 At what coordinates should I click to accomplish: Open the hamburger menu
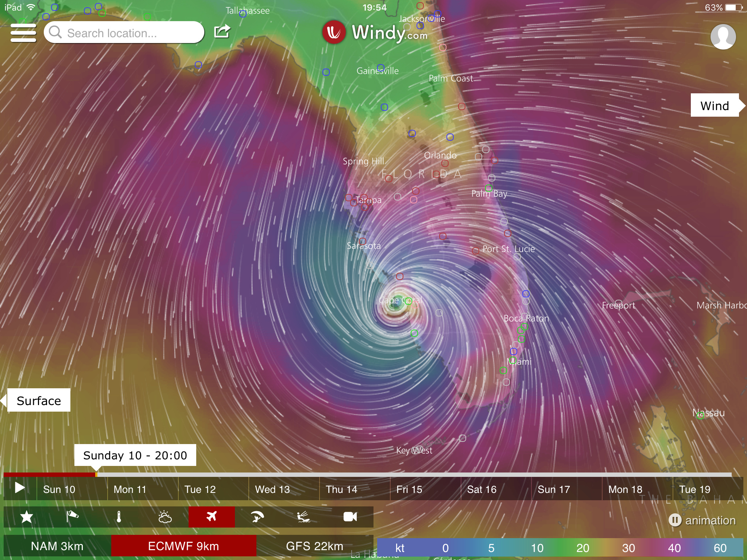coord(23,33)
